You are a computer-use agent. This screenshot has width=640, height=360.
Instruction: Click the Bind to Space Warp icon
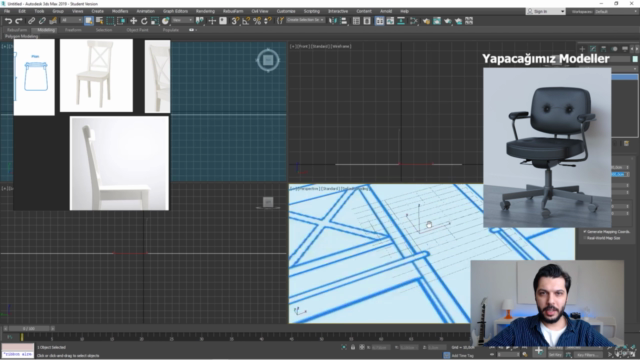[53, 21]
